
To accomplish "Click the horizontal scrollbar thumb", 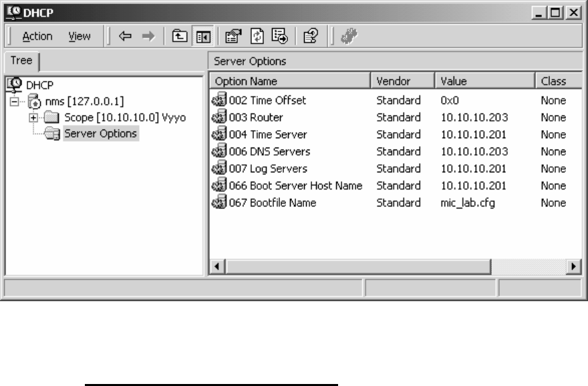I will click(357, 266).
